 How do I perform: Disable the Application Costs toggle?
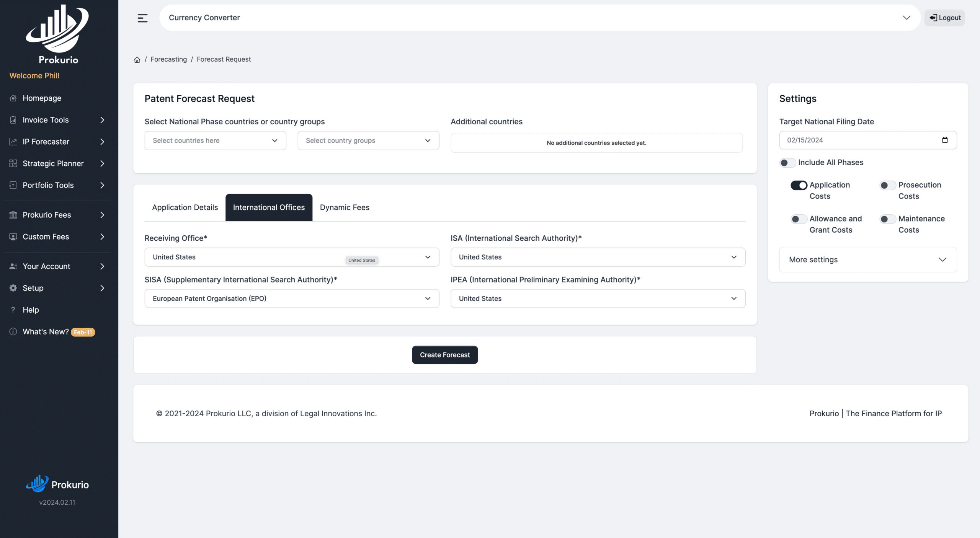click(x=799, y=185)
